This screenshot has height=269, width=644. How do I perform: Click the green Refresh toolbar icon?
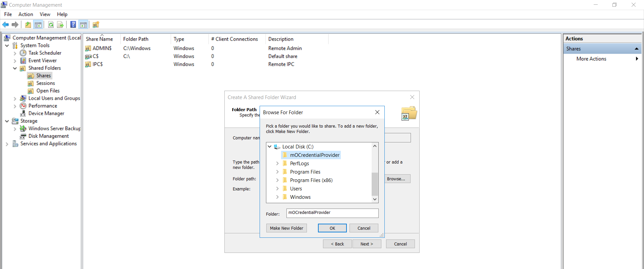pos(51,25)
